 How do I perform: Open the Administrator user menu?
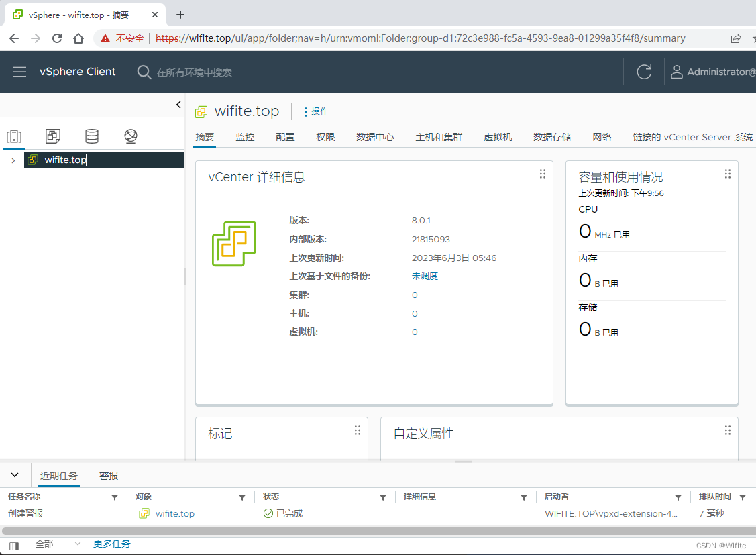pyautogui.click(x=712, y=72)
